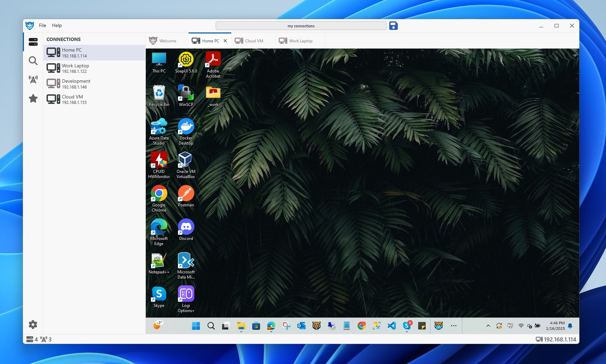Click the my connections search field
This screenshot has height=364, width=606.
coord(301,26)
